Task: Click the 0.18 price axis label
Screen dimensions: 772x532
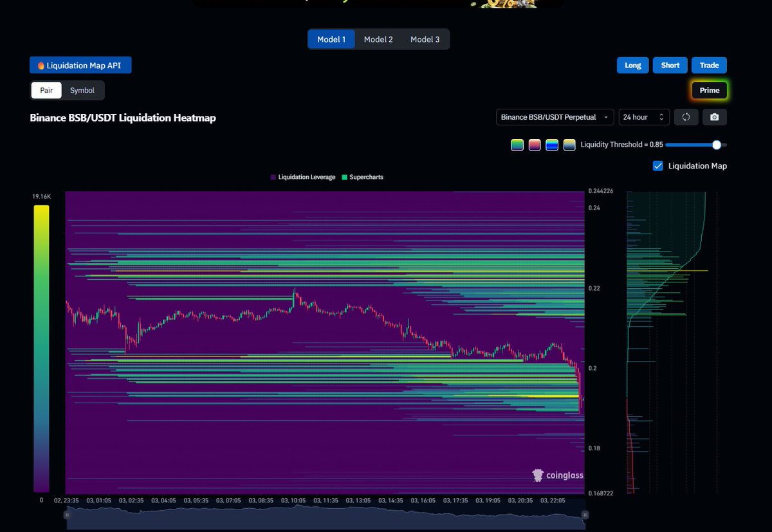Action: coord(594,448)
